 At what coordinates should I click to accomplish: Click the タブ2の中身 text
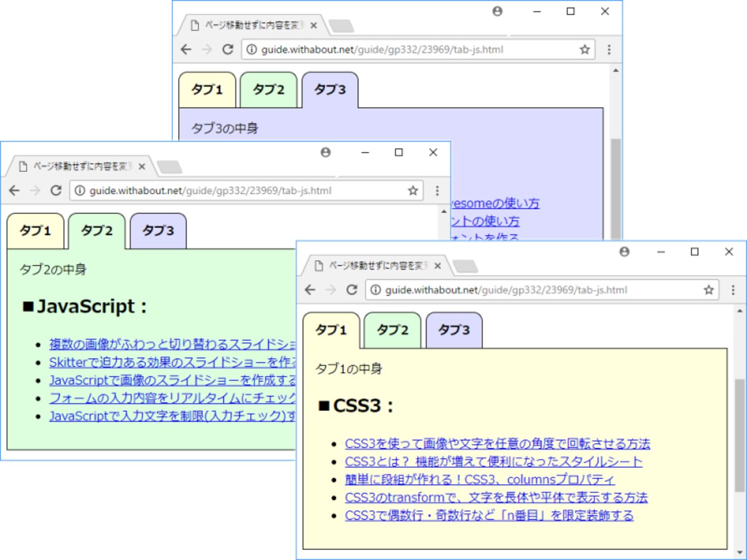(53, 269)
